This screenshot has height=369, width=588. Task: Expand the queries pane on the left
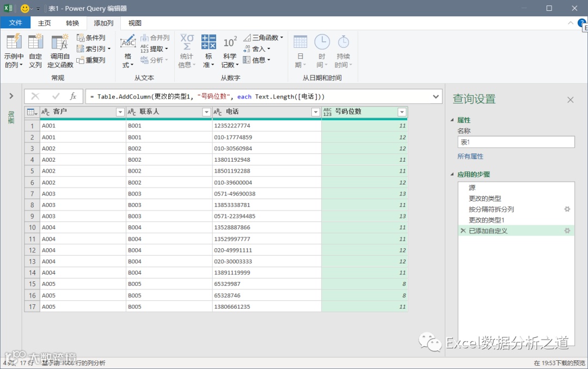click(11, 96)
